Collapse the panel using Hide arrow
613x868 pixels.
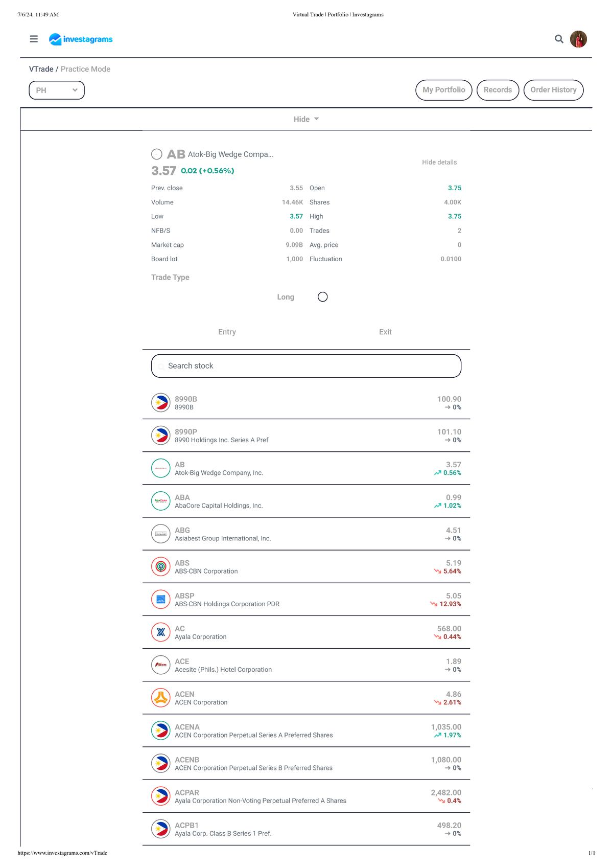pos(306,119)
